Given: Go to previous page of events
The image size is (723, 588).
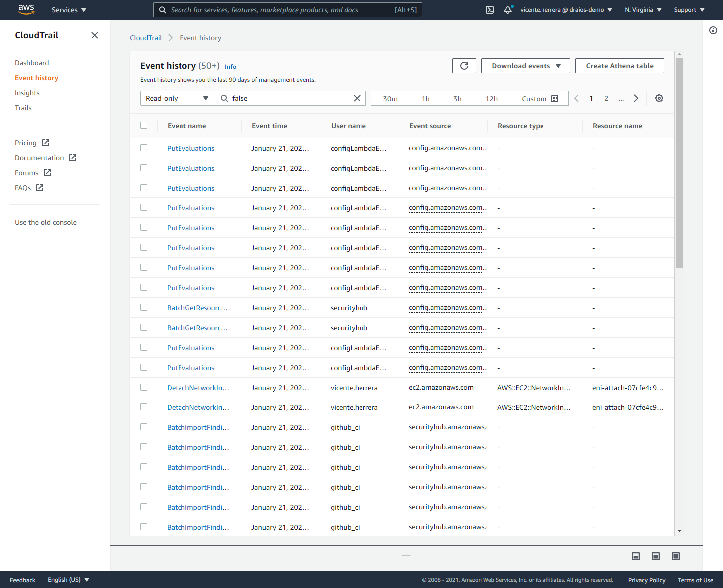Looking at the screenshot, I should pyautogui.click(x=577, y=98).
